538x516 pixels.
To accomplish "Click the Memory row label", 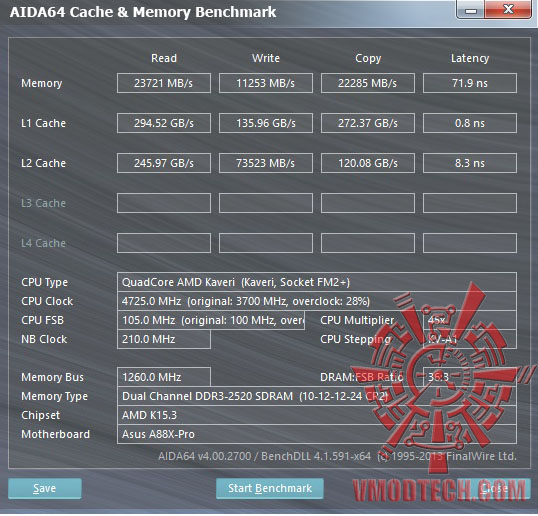I will pos(42,83).
